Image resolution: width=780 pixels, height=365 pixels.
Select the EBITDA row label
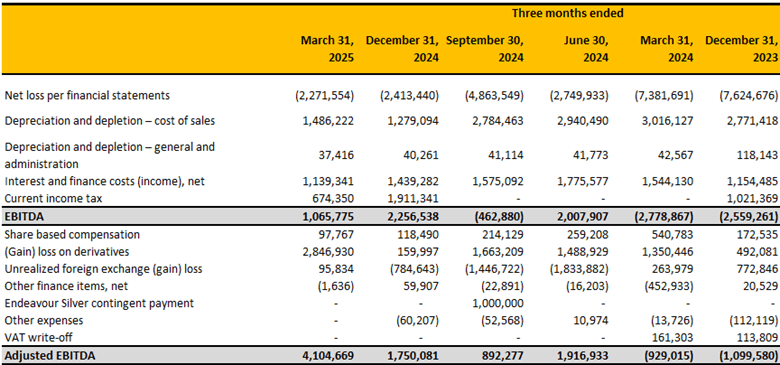(20, 216)
